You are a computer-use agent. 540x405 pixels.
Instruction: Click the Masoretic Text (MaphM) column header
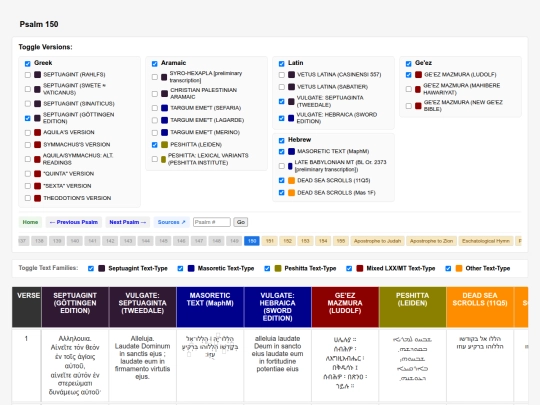[x=210, y=307]
